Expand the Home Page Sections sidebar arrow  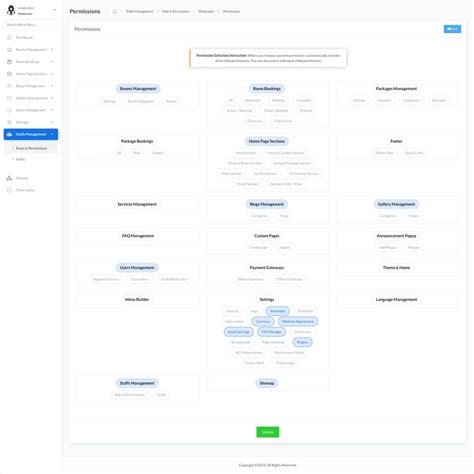point(52,74)
